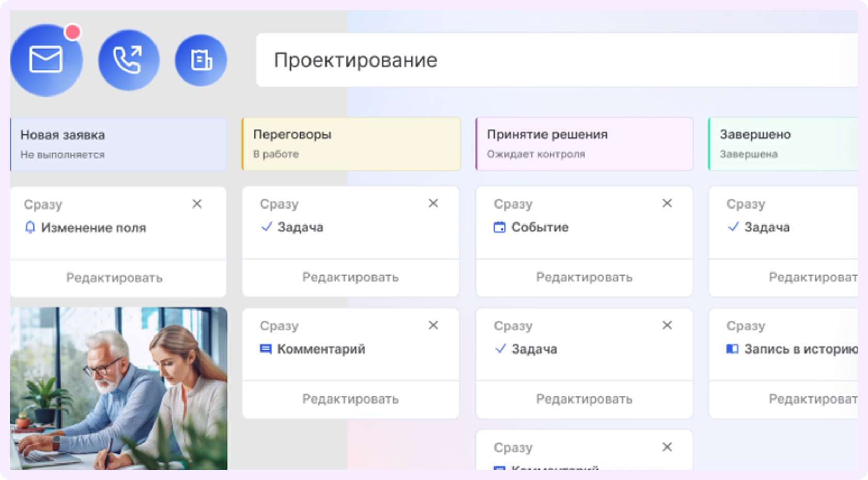Close the bottom card in Принятие решения column
The width and height of the screenshot is (868, 480).
[x=667, y=447]
